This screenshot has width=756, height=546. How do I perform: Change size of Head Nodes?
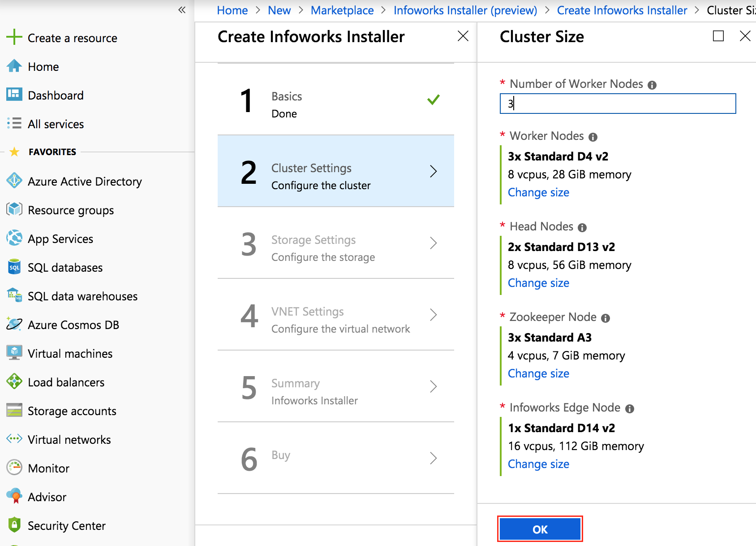tap(538, 283)
